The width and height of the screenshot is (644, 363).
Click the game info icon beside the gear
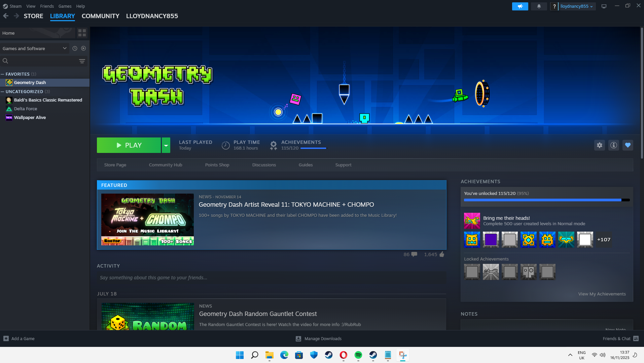613,145
